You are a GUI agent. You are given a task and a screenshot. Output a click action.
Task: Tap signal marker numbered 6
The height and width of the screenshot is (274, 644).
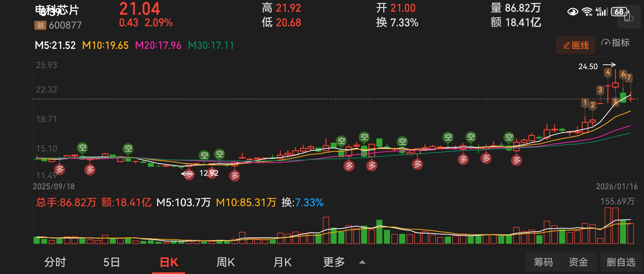(623, 74)
